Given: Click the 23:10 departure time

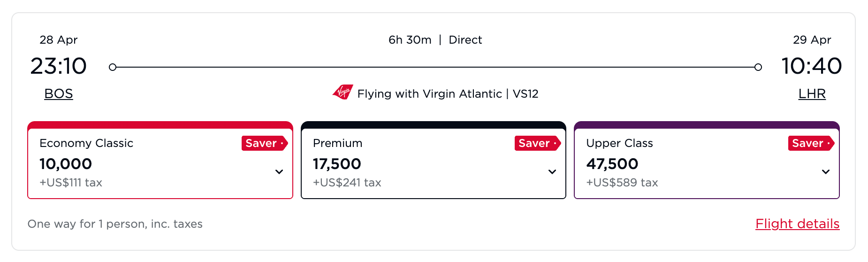Looking at the screenshot, I should click(59, 66).
